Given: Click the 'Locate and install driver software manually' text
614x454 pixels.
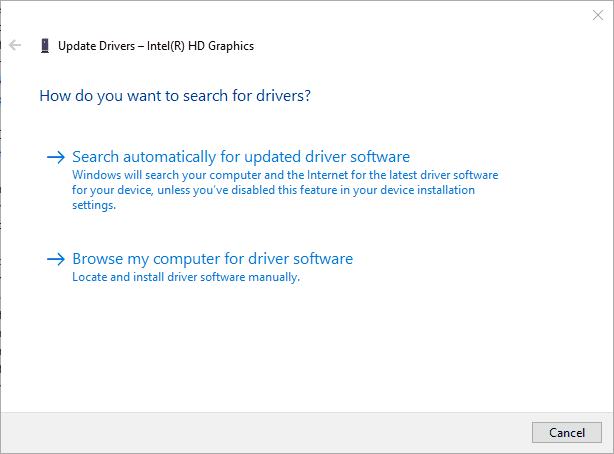Looking at the screenshot, I should point(186,277).
